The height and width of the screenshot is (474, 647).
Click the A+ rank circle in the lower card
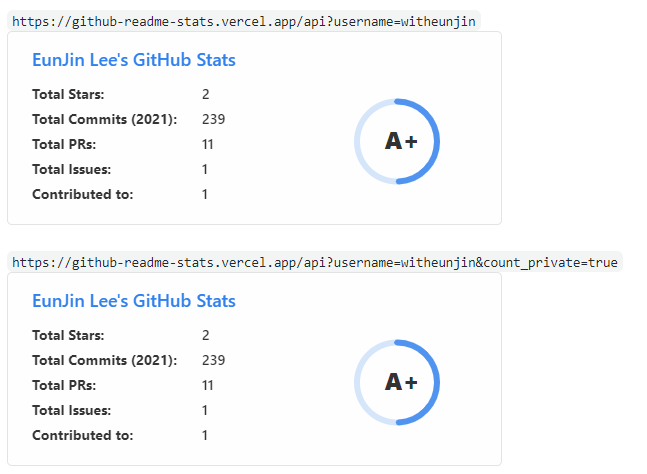[397, 382]
